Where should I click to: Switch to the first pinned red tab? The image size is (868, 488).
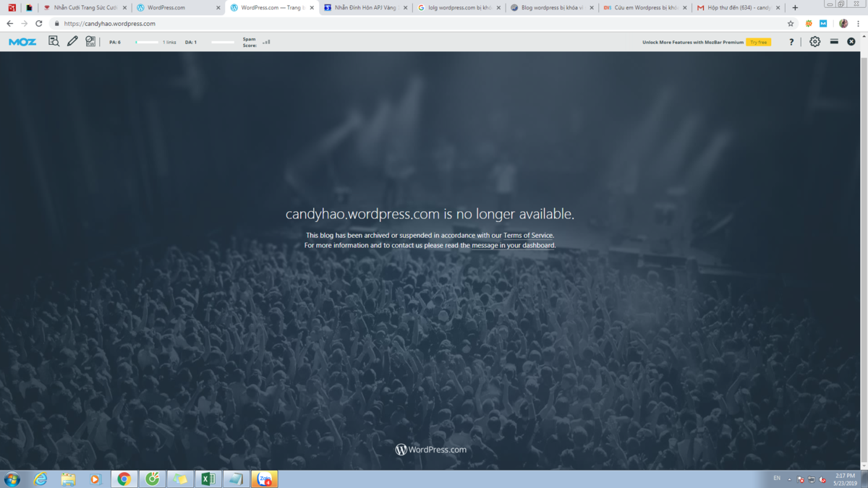coord(12,8)
